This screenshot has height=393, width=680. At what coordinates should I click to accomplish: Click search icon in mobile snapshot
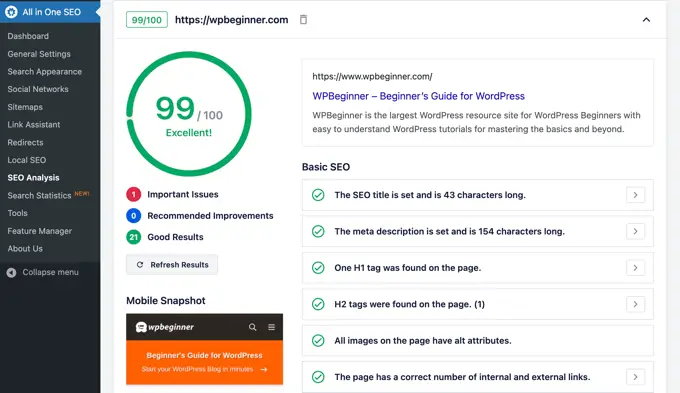point(252,327)
